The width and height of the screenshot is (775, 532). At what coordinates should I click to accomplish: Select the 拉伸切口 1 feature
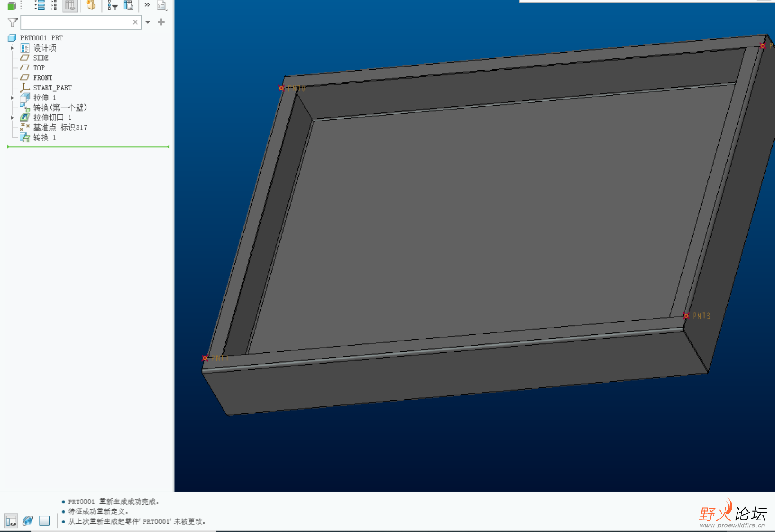(x=52, y=118)
